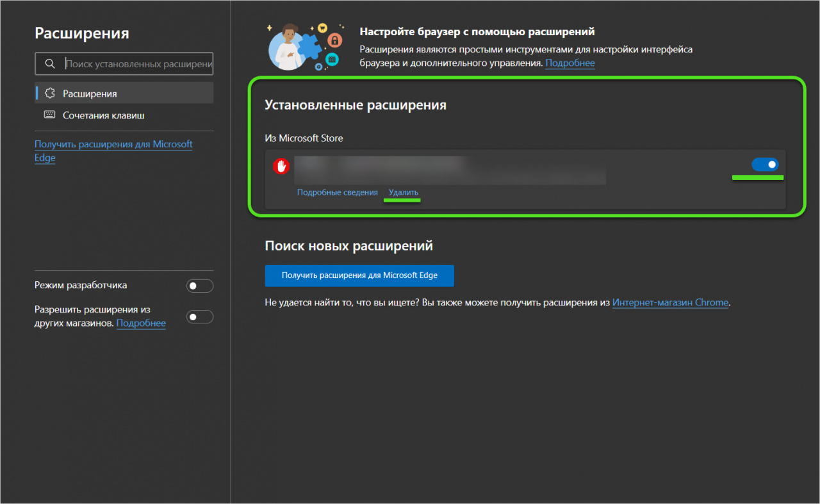This screenshot has width=820, height=504.
Task: Click the keyboard icon beside Сочетания клавиш
Action: pyautogui.click(x=50, y=115)
